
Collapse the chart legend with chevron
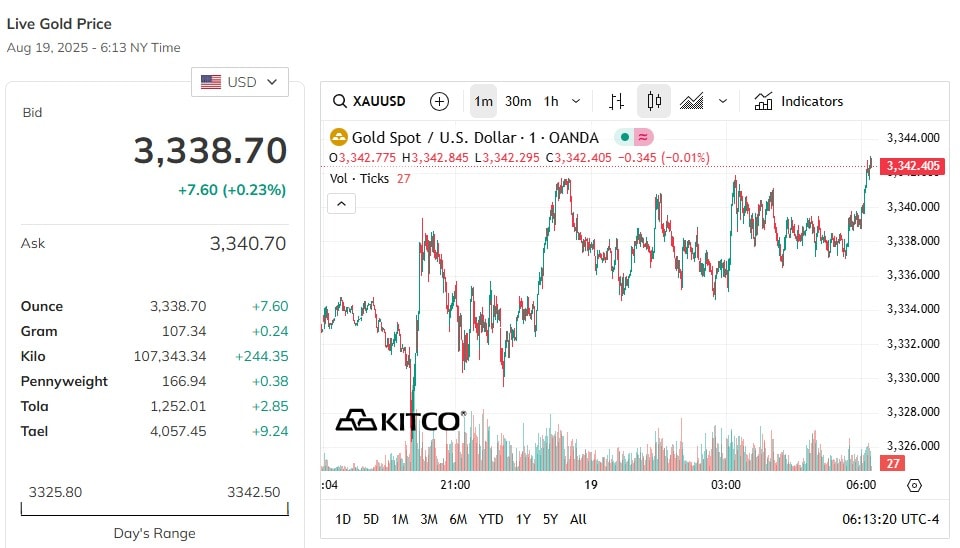point(342,204)
